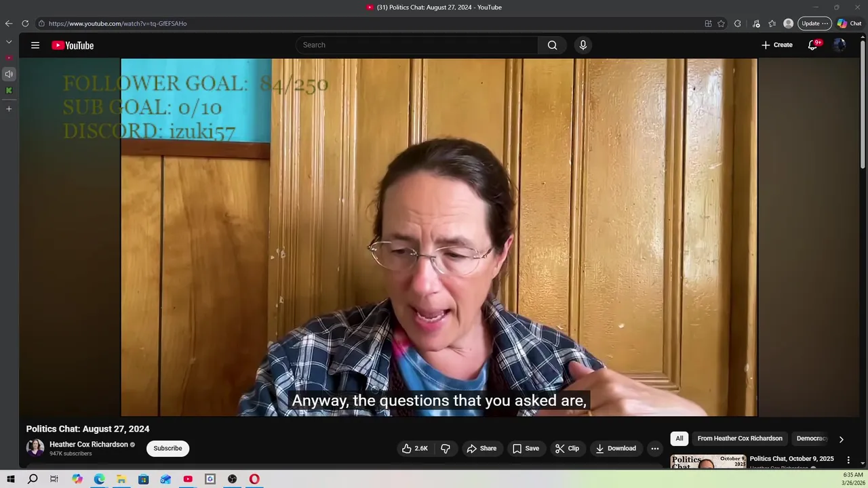
Task: Focus the YouTube Search field
Action: (417, 45)
